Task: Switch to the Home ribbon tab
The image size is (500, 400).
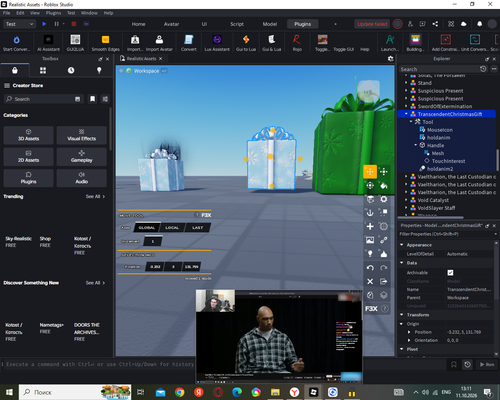Action: 138,24
